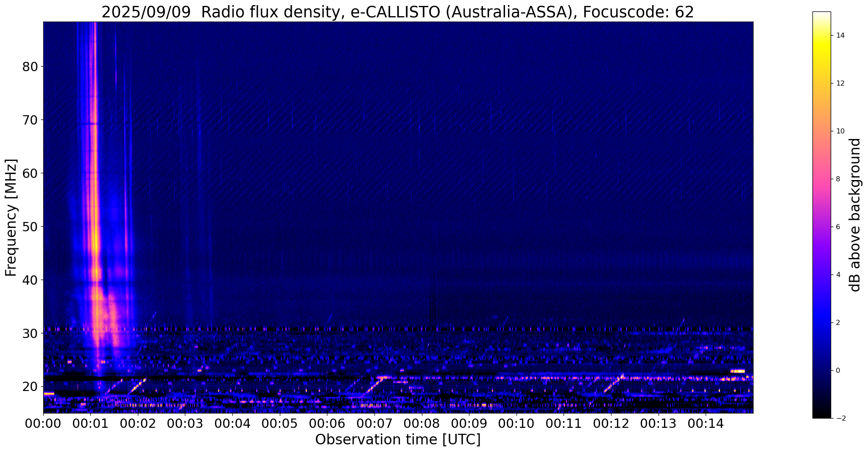Click the 00:02 time axis label

(138, 423)
